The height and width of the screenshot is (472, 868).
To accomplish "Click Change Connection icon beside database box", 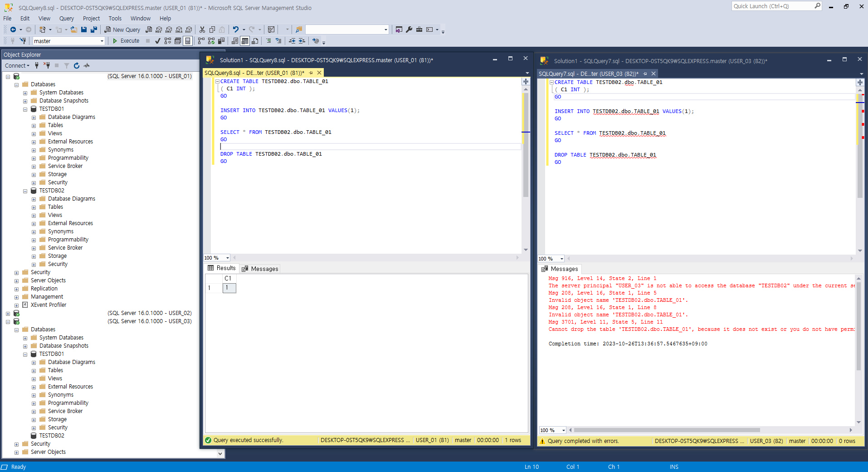I will tap(23, 41).
